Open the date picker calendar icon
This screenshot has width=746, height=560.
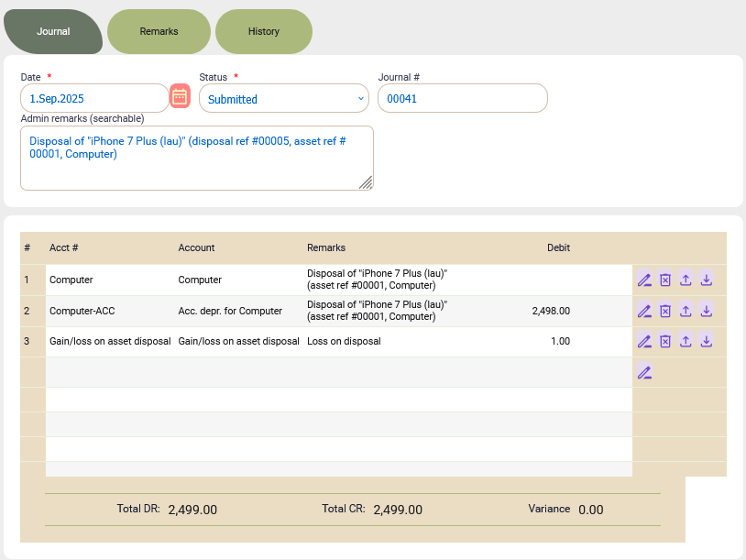(x=180, y=96)
